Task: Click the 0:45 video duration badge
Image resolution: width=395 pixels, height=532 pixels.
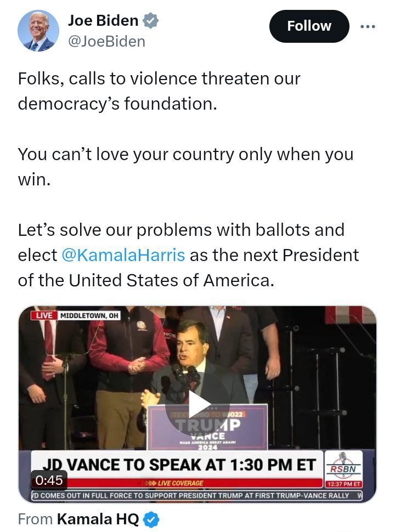Action: pyautogui.click(x=49, y=480)
